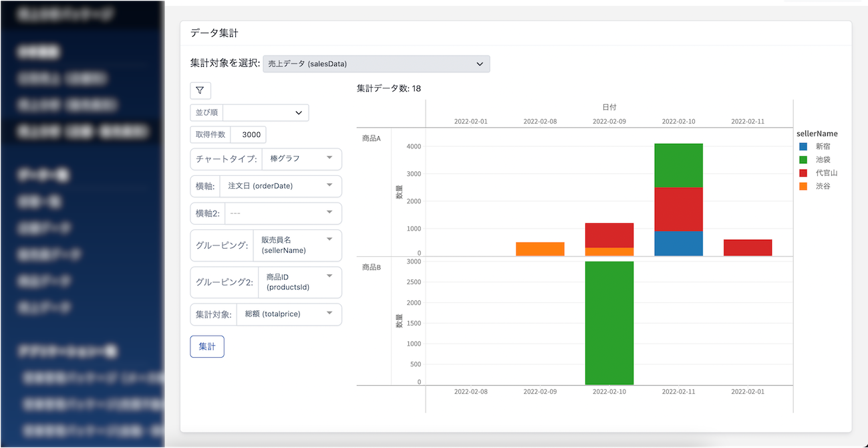The width and height of the screenshot is (868, 448).
Task: Open the グルーピング2 商品ID dropdown
Action: coord(300,282)
